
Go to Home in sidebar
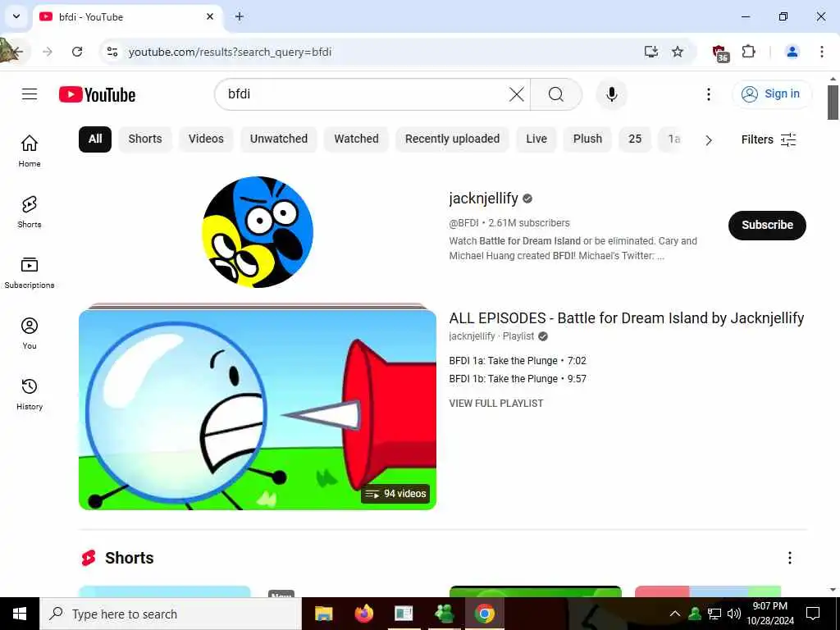[x=30, y=151]
